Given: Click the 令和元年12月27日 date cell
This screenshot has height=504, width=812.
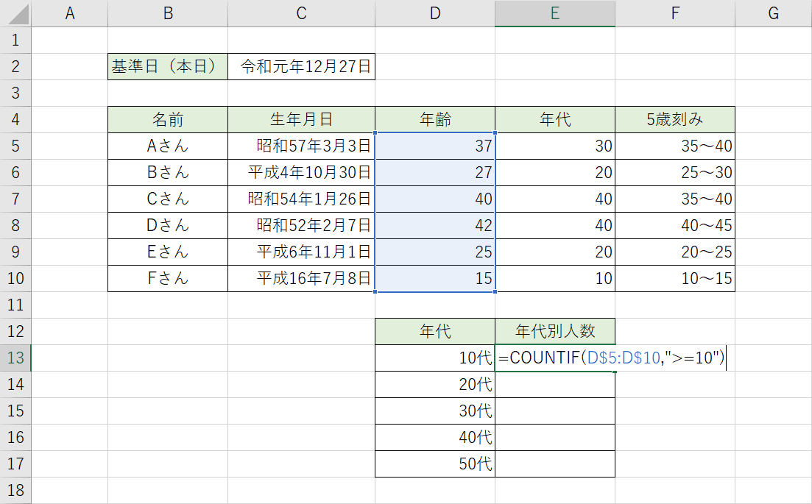Looking at the screenshot, I should [x=301, y=66].
